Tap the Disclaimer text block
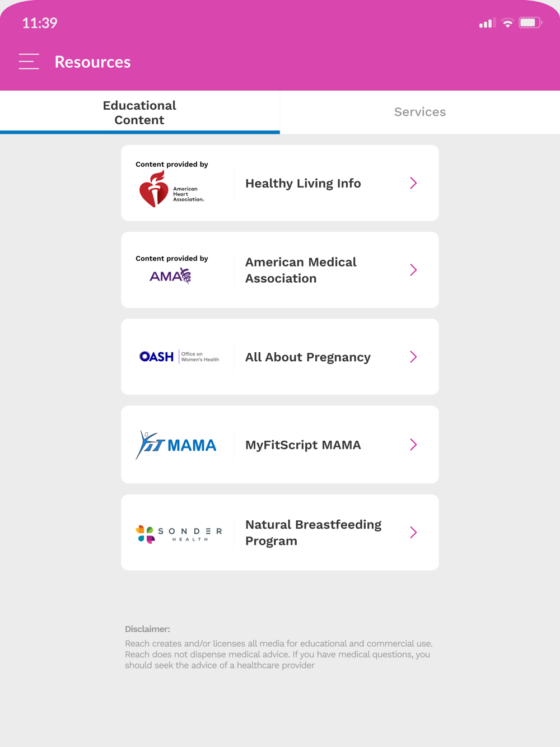Screen dimensions: 560x747 point(279,647)
